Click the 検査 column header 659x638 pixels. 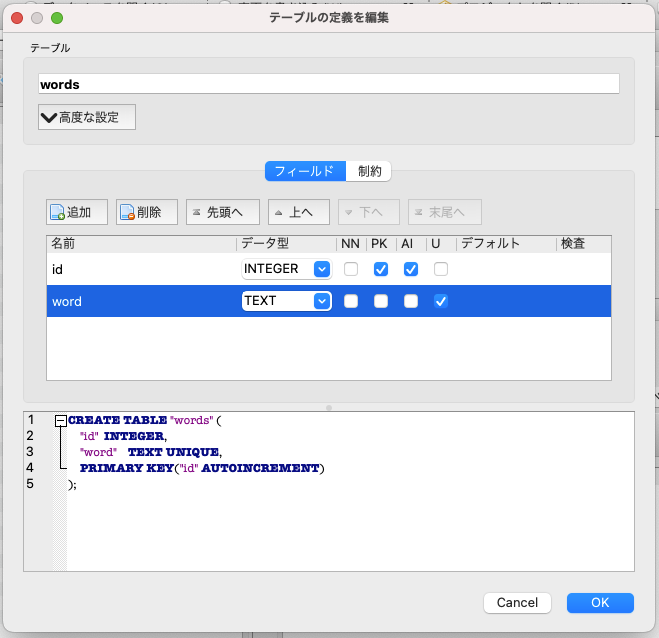[584, 243]
